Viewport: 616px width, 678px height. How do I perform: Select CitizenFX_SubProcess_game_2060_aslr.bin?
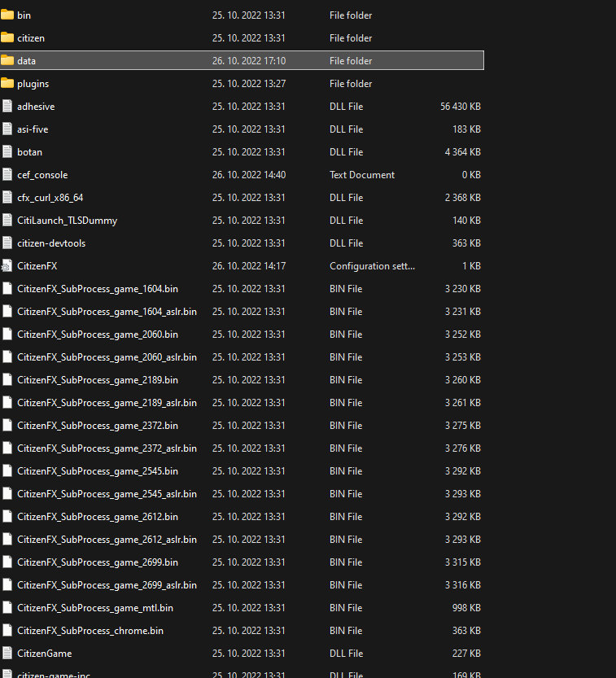(x=107, y=357)
